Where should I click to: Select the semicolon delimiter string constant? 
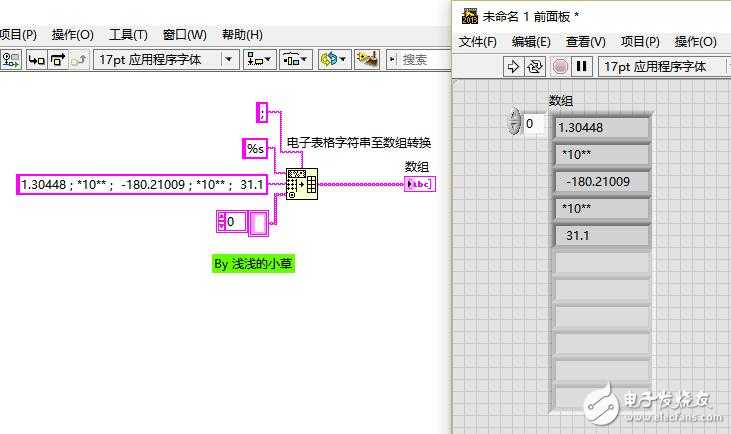(262, 112)
